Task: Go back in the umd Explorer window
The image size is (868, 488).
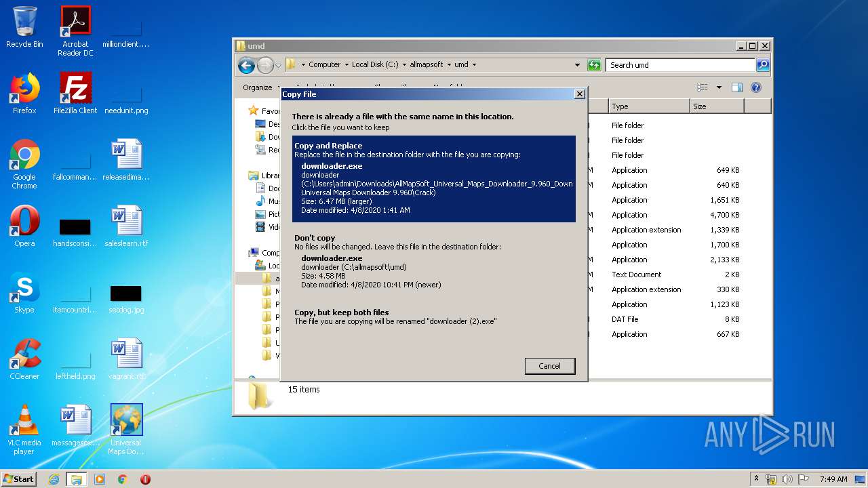Action: click(x=246, y=65)
